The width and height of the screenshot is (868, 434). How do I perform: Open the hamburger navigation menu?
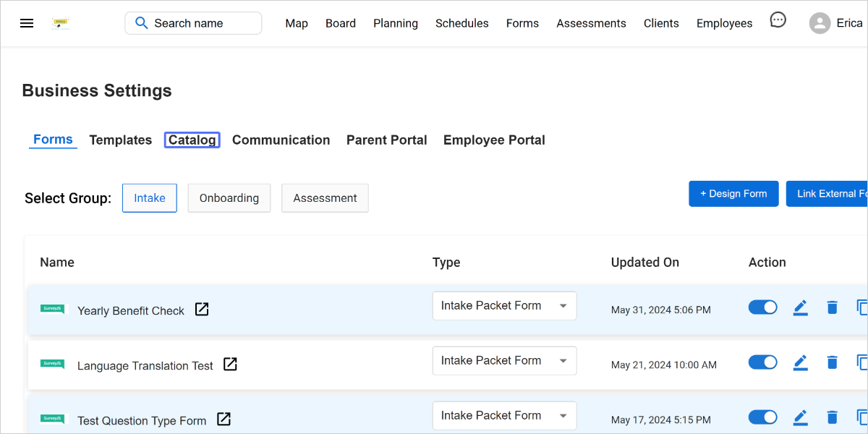tap(27, 23)
